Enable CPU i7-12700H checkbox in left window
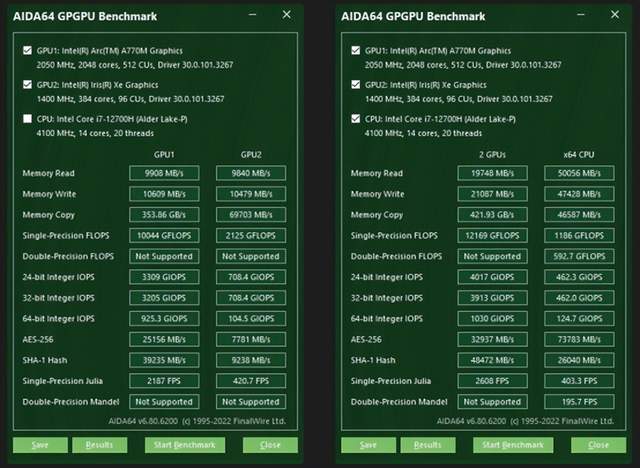This screenshot has height=468, width=640. point(27,119)
